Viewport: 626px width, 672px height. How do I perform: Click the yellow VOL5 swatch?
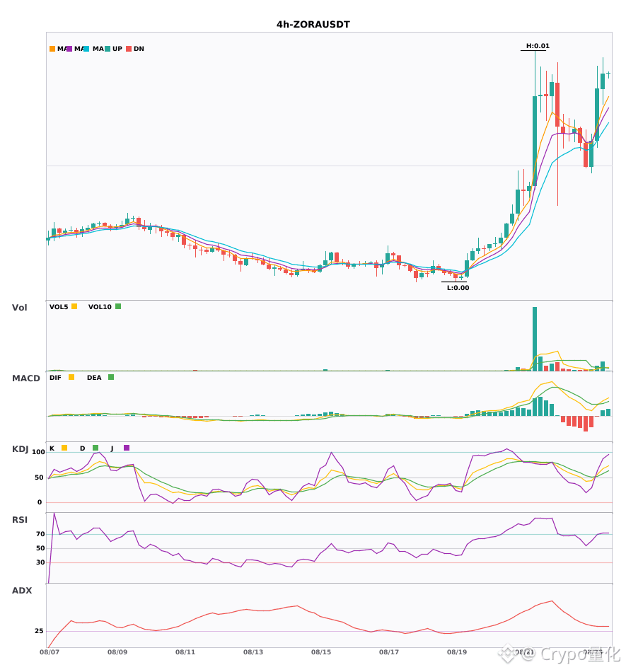[x=74, y=306]
